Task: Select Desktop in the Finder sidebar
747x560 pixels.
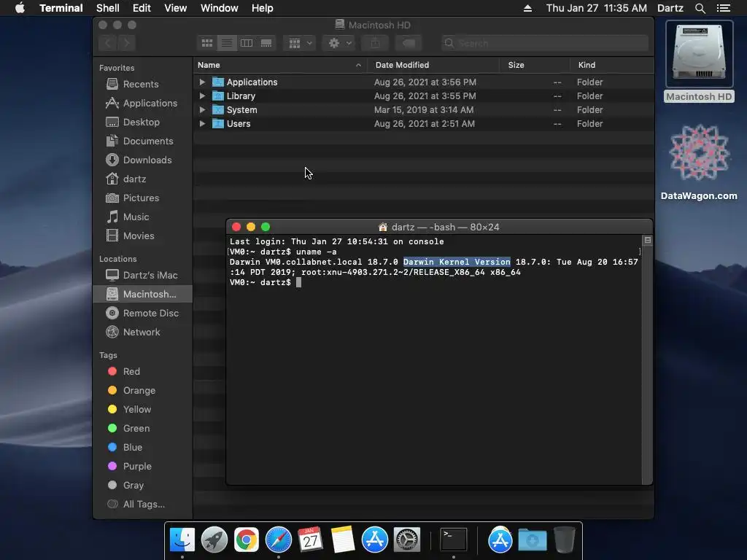Action: (143, 122)
